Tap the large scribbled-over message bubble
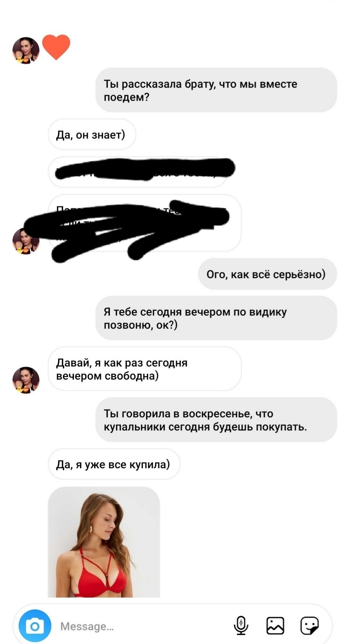This screenshot has width=340, height=644. point(144,223)
